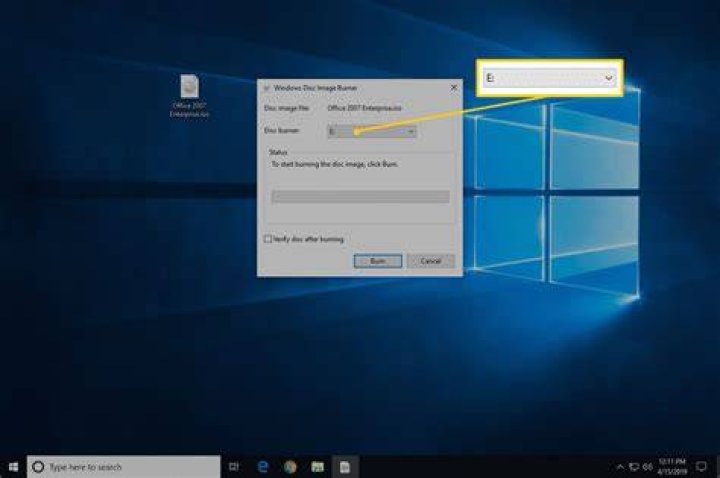The height and width of the screenshot is (478, 720).
Task: Click the Cancel button
Action: click(x=431, y=261)
